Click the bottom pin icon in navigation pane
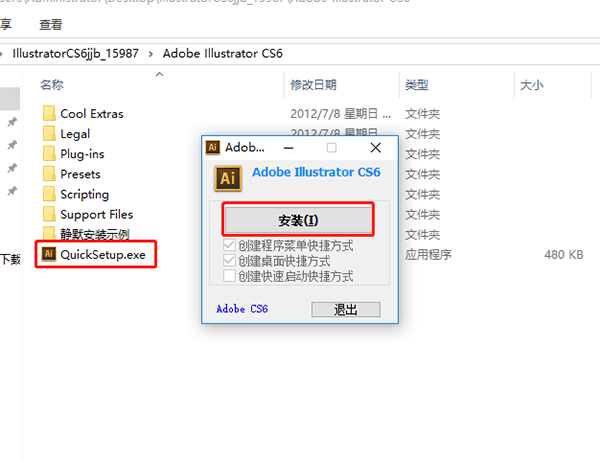The width and height of the screenshot is (600, 462). [x=12, y=191]
